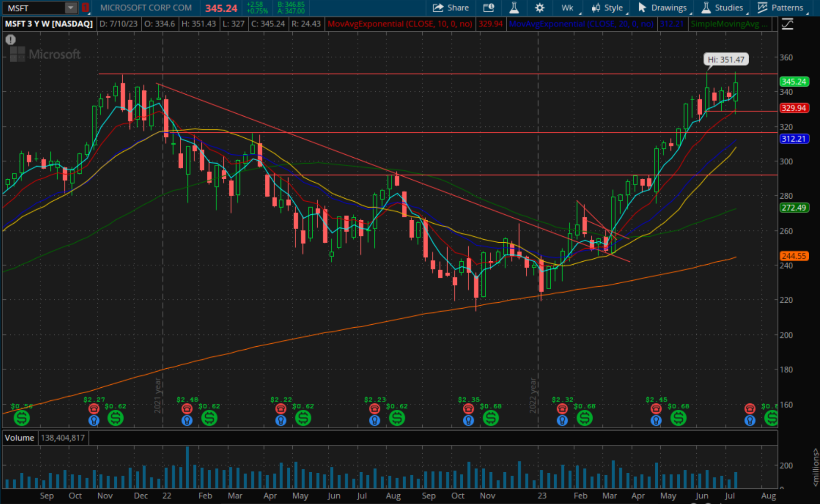Viewport: 820px width, 504px height.
Task: Click the Volume study label
Action: pos(20,438)
